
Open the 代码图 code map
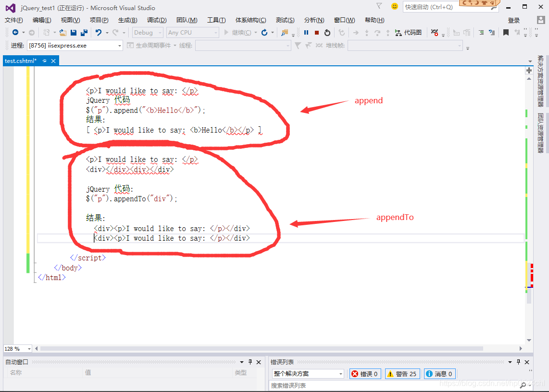(408, 33)
